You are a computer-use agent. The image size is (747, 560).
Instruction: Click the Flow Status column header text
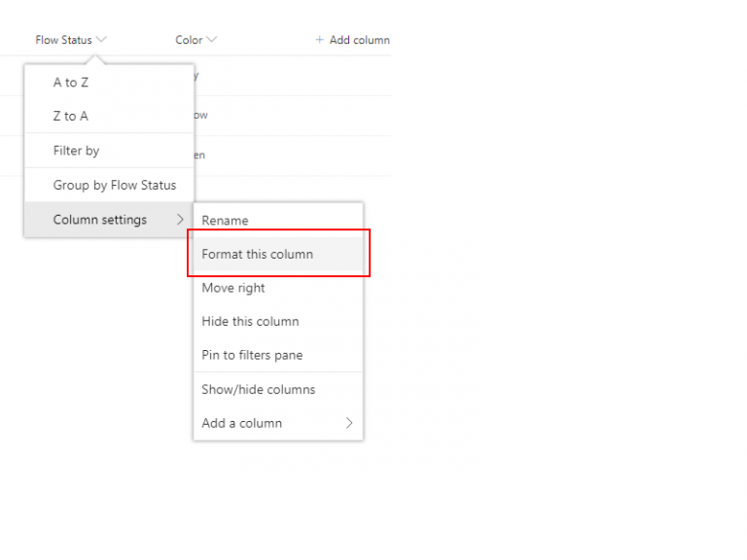(63, 40)
